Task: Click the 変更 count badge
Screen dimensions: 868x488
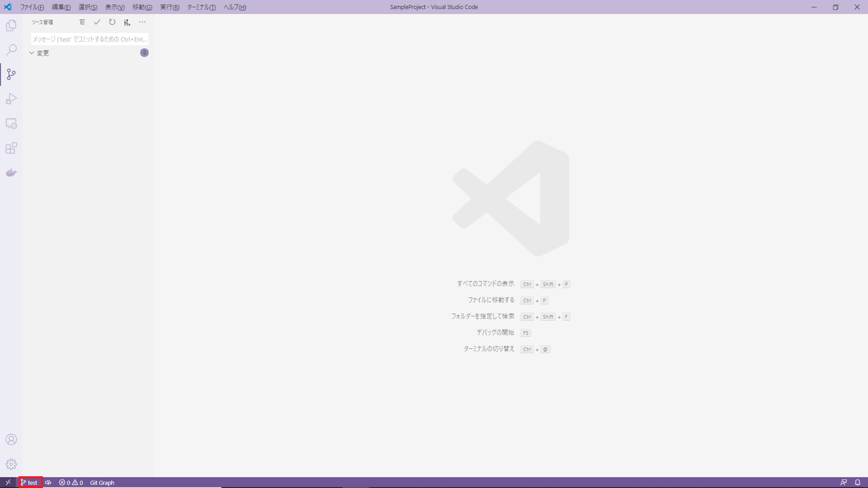Action: pos(144,53)
